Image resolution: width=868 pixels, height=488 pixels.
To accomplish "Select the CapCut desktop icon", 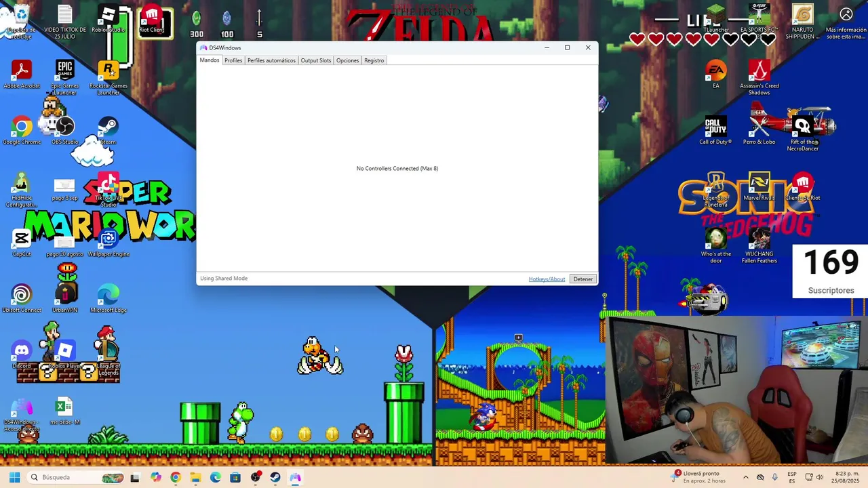I will (22, 243).
